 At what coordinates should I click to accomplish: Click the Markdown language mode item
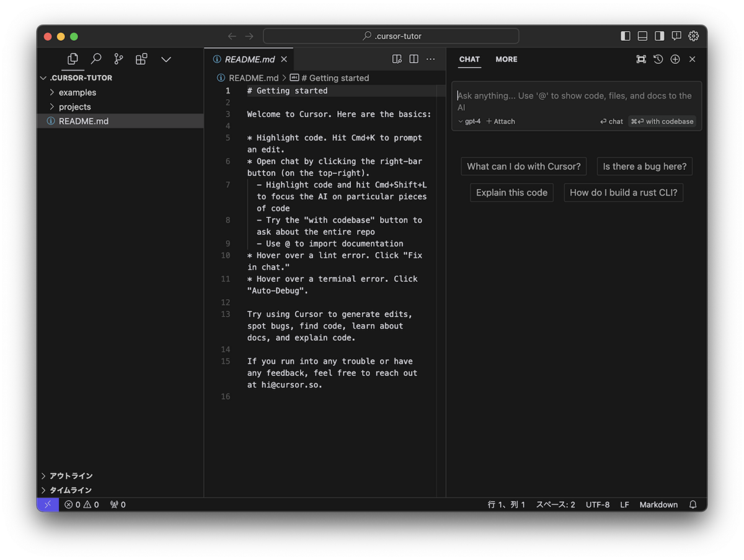[x=658, y=504]
